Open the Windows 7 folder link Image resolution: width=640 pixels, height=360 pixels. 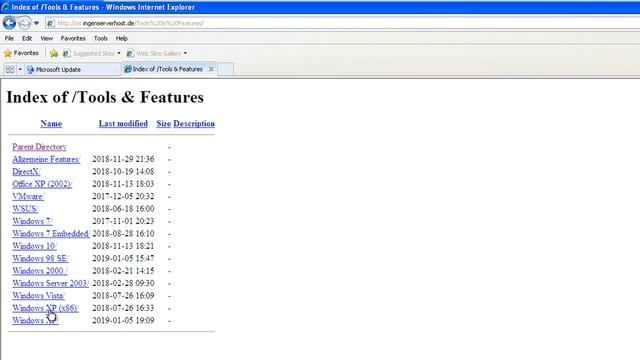click(x=32, y=221)
